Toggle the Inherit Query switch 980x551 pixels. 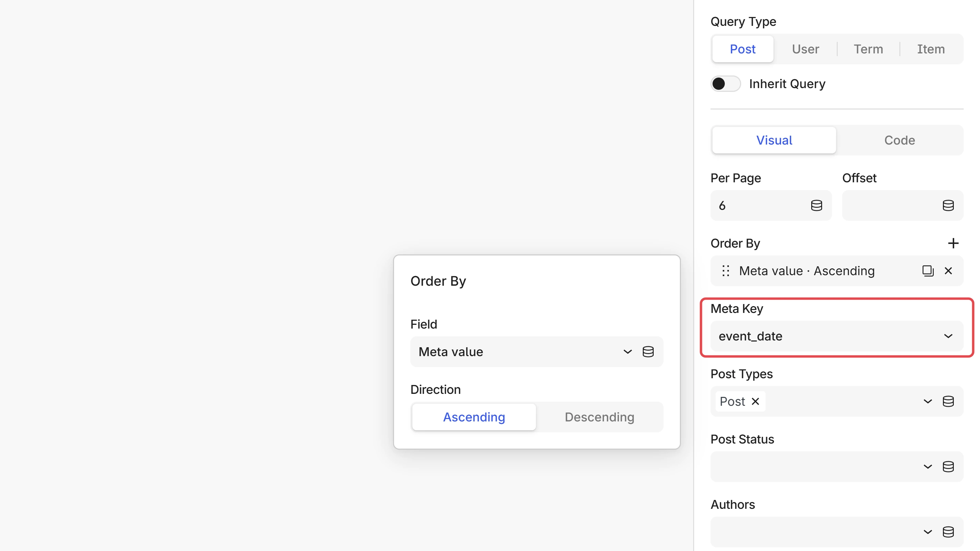tap(725, 84)
